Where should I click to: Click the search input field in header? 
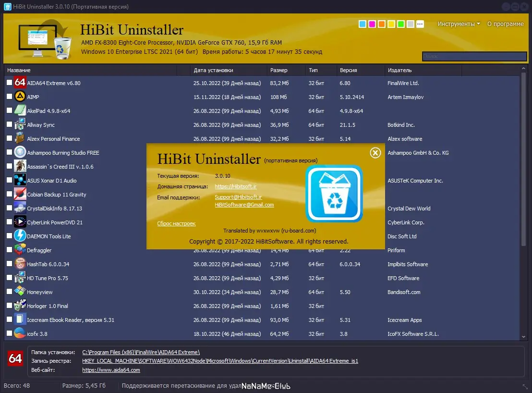tap(474, 56)
